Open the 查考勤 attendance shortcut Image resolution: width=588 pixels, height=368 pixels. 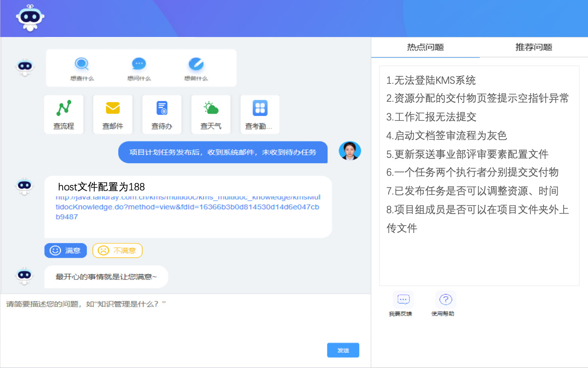(260, 114)
